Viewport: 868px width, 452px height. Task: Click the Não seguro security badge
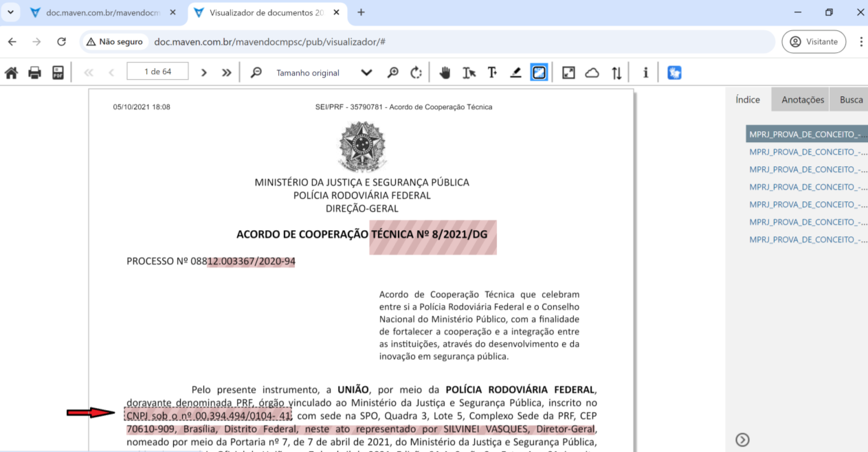tap(115, 42)
